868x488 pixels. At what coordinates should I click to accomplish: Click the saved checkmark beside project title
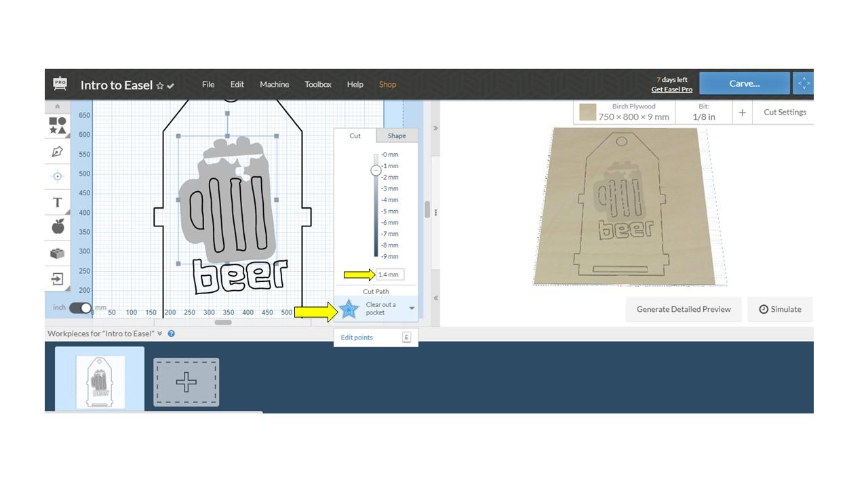[x=171, y=86]
